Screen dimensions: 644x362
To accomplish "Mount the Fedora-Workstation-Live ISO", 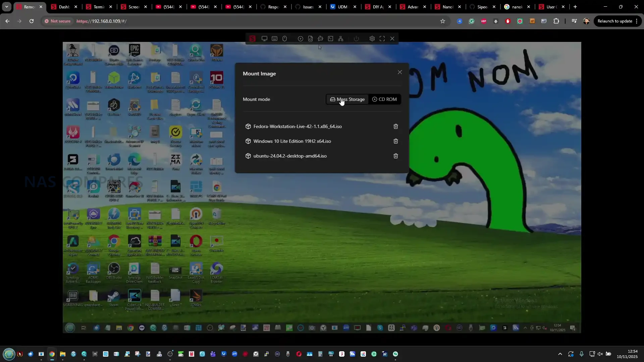I will pos(297,126).
